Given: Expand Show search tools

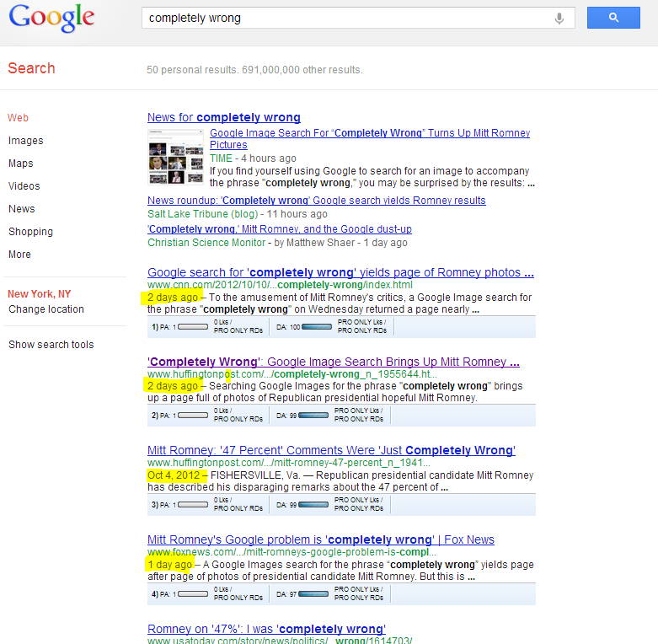Looking at the screenshot, I should 51,345.
